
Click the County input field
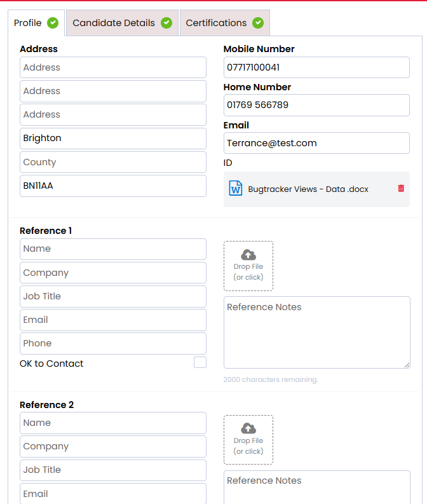coord(113,162)
